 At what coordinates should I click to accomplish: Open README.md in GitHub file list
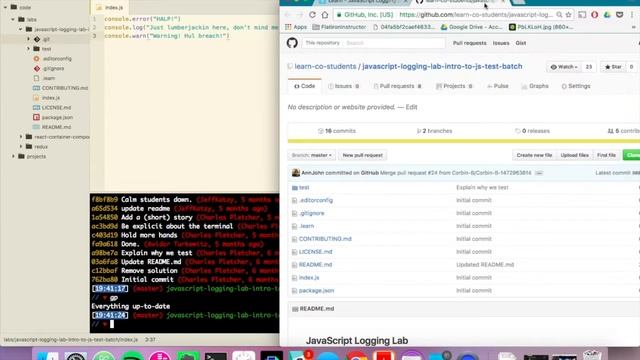pyautogui.click(x=316, y=264)
